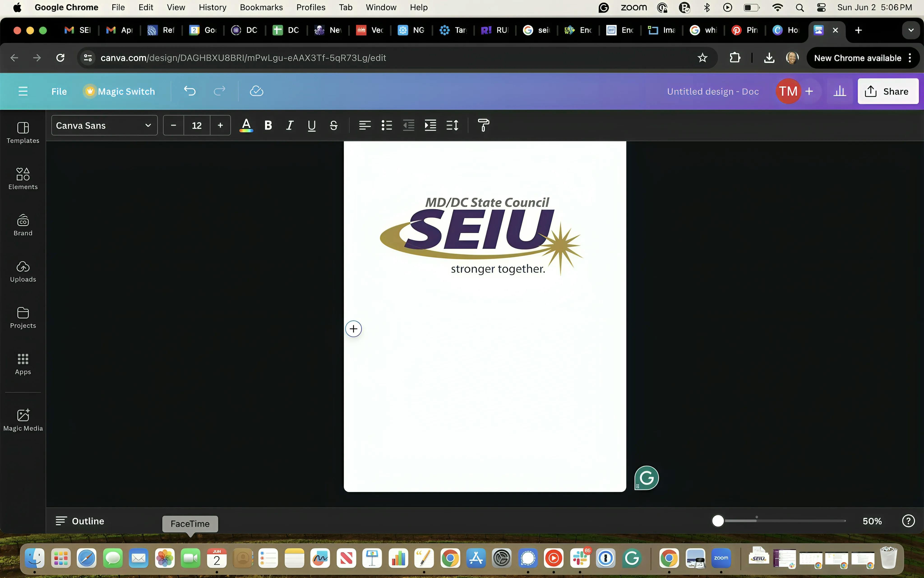Click the zoom slider handle
The height and width of the screenshot is (578, 924).
point(718,521)
